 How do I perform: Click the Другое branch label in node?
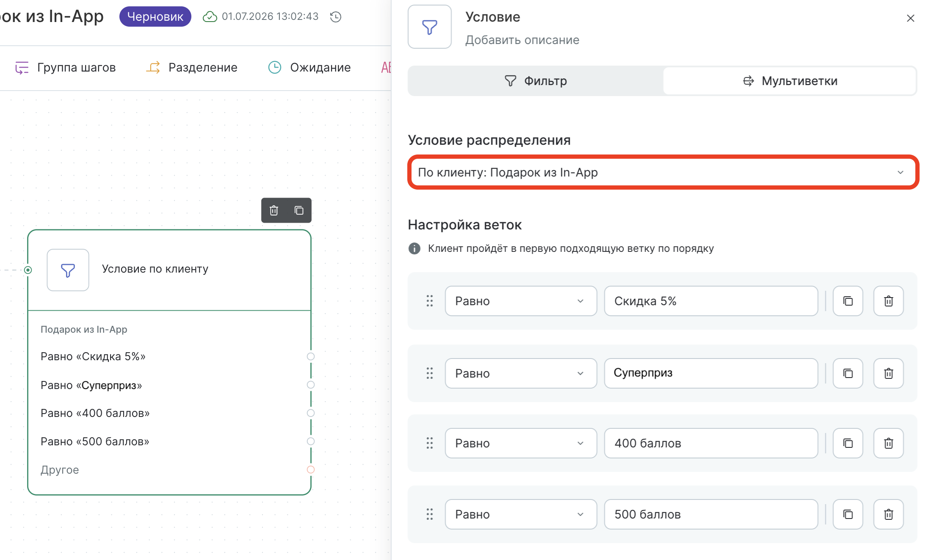[60, 470]
